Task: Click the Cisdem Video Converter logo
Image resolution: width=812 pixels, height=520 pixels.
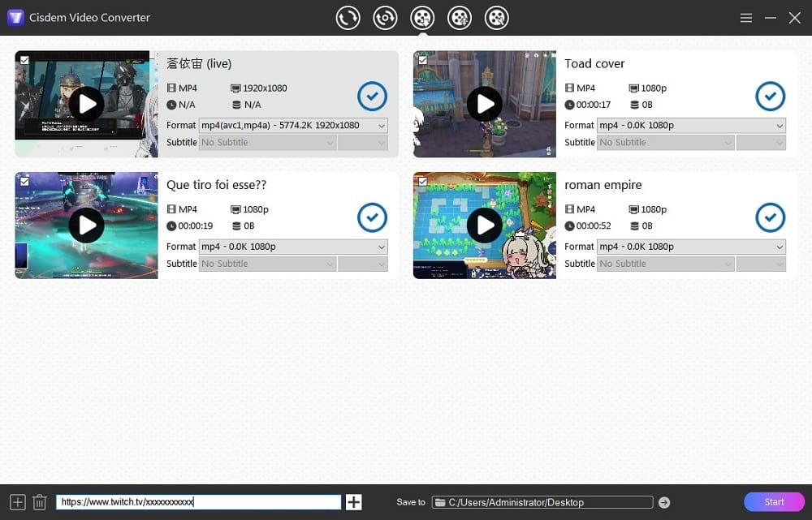Action: pos(15,17)
